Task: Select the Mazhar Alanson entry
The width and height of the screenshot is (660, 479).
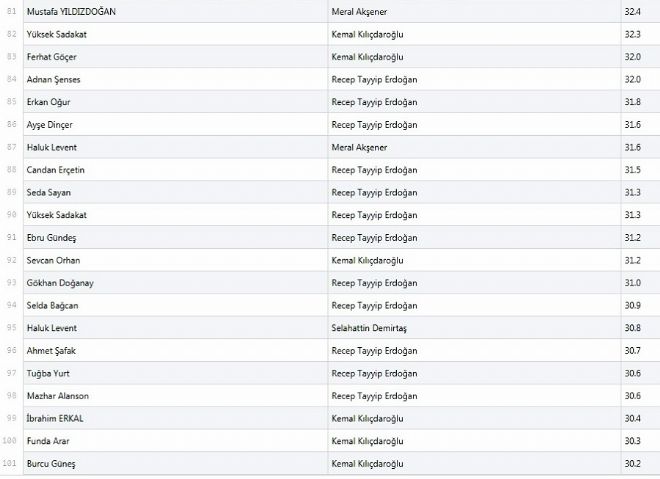Action: [58, 396]
